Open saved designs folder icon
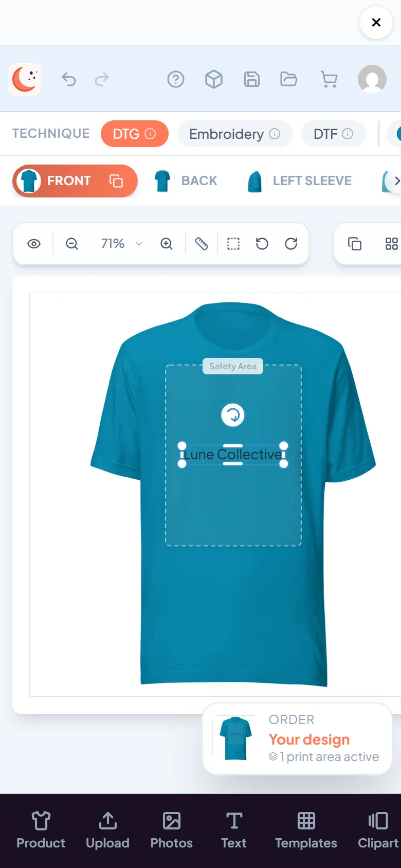Image resolution: width=401 pixels, height=868 pixels. (x=289, y=79)
